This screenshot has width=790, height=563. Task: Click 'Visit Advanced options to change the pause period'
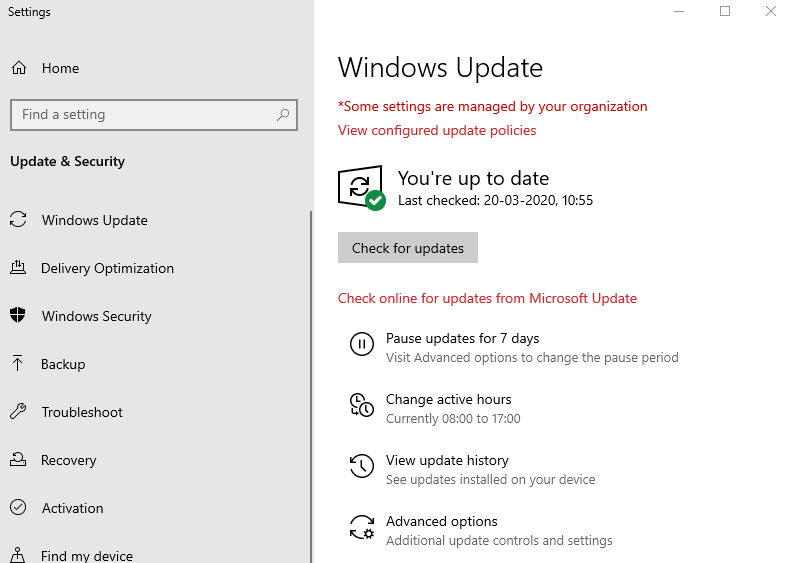pyautogui.click(x=532, y=357)
